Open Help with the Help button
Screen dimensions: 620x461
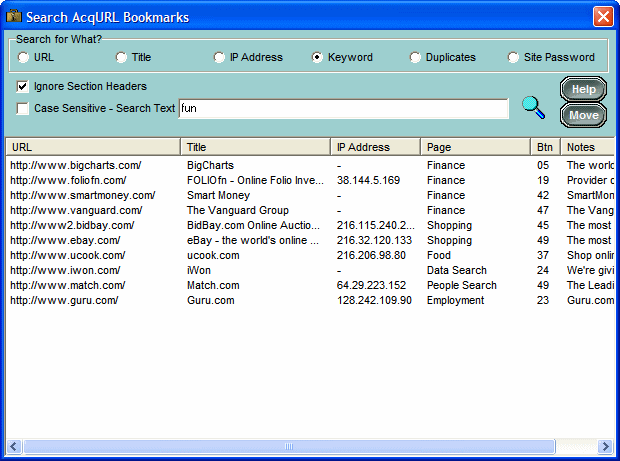[583, 89]
